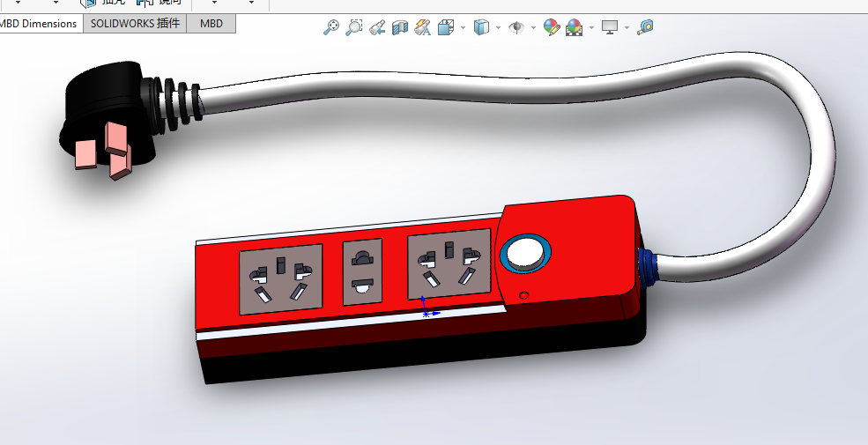Return to the Previous View
This screenshot has width=868, height=445.
377,27
